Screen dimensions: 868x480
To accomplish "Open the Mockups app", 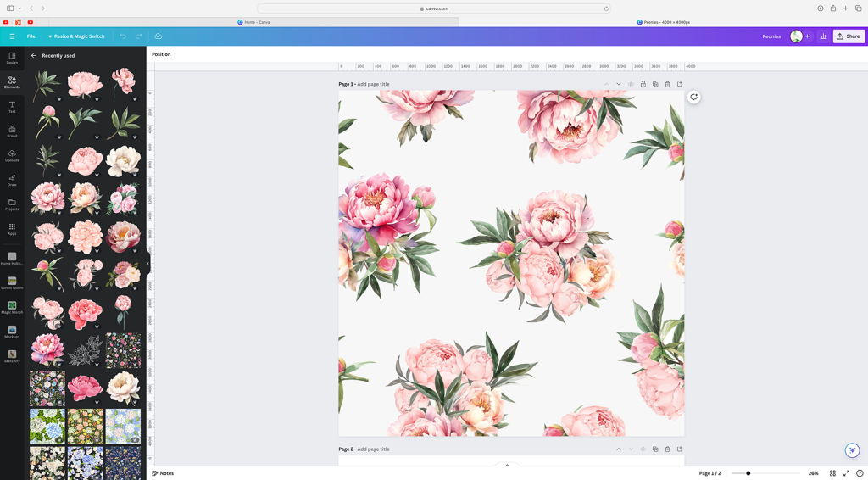I will 12,332.
